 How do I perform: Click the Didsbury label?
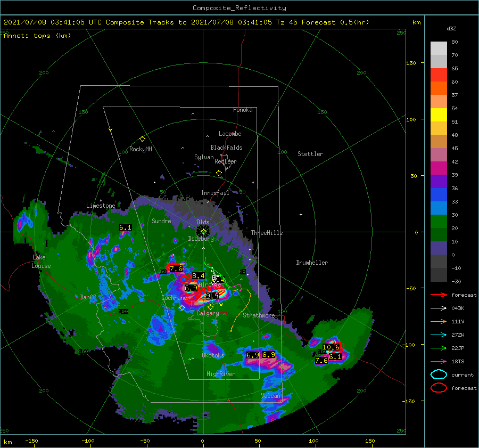201,239
